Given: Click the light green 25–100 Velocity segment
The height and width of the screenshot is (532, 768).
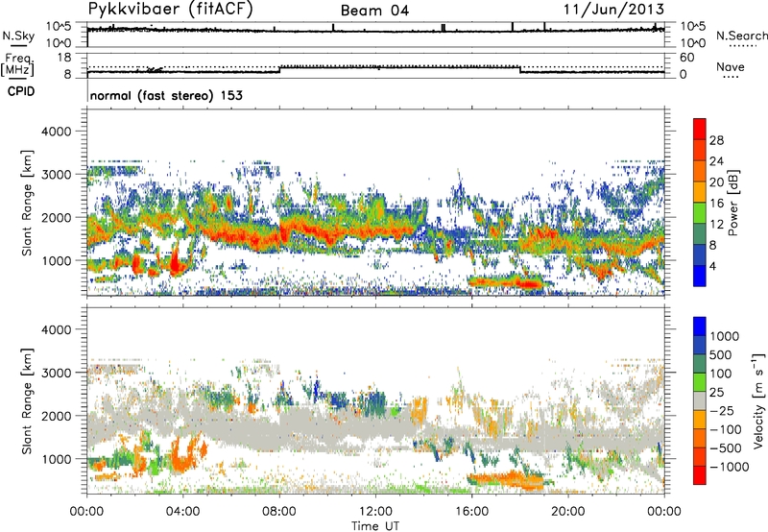Looking at the screenshot, I should [x=700, y=382].
